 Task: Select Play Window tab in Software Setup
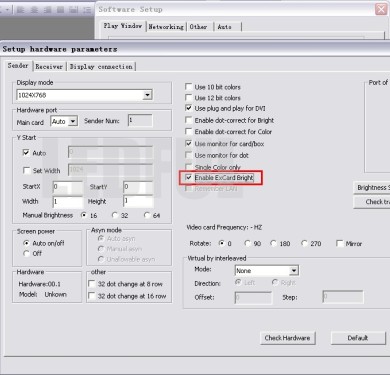pyautogui.click(x=123, y=26)
